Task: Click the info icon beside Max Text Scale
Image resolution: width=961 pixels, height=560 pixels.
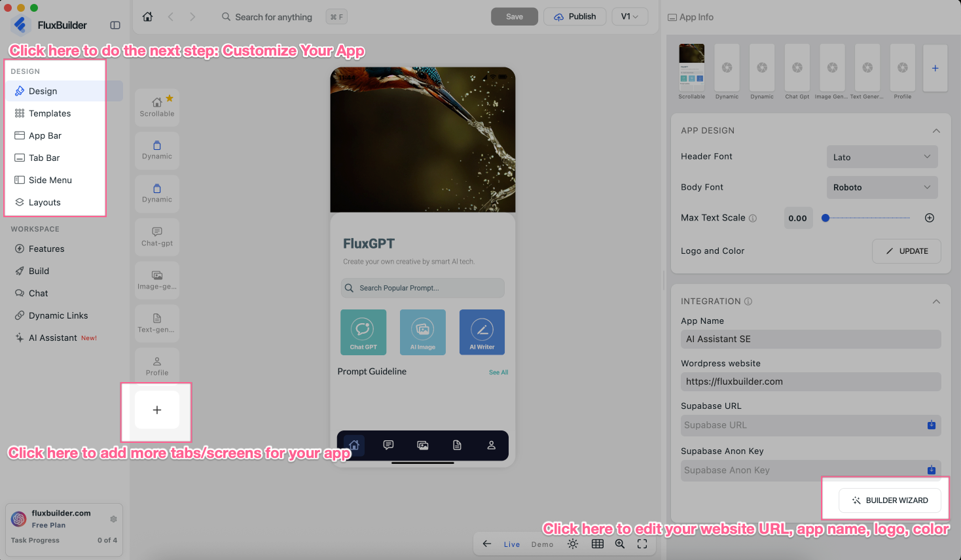Action: click(753, 219)
